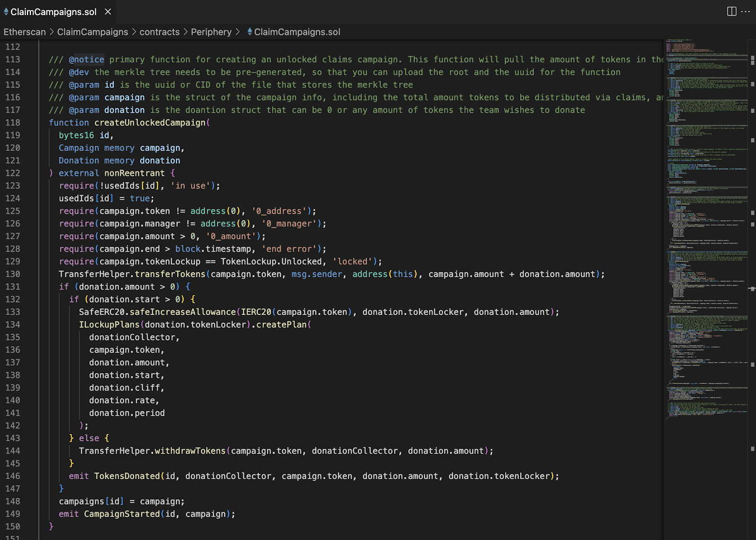This screenshot has height=540, width=756.
Task: Click the split editor icon
Action: (731, 11)
